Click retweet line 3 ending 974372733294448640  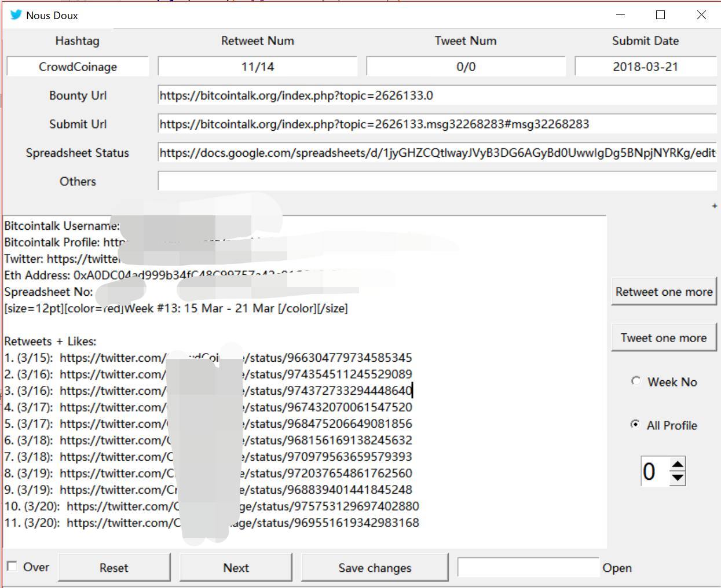pos(208,391)
